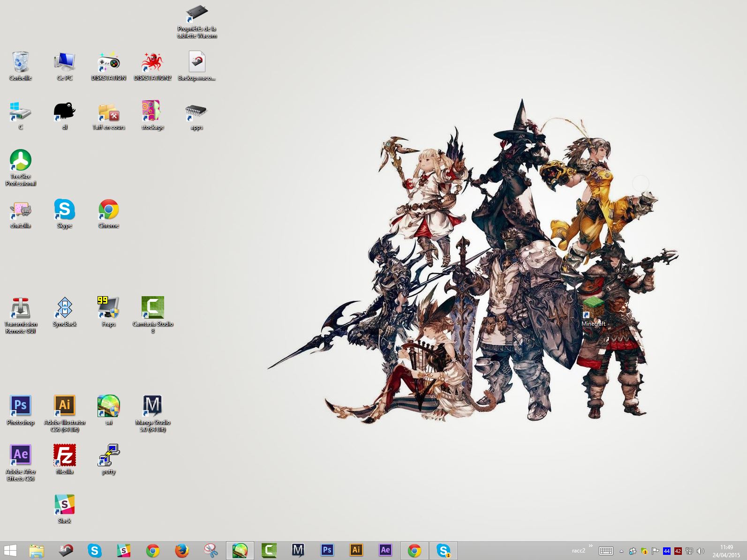Open the Action Center flag icon

(655, 551)
